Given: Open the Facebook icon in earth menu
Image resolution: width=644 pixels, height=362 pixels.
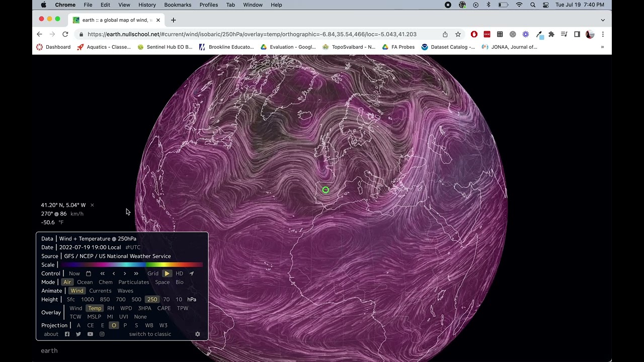Looking at the screenshot, I should tap(67, 334).
